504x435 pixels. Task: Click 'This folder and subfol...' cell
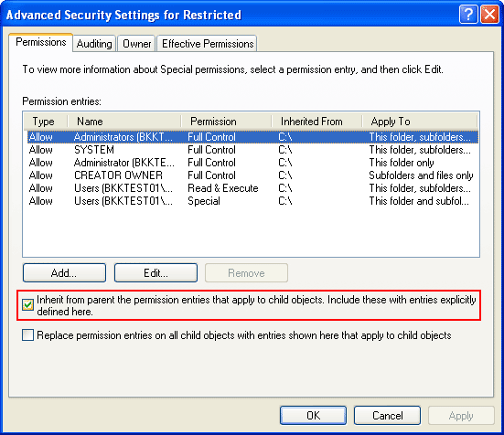point(419,201)
